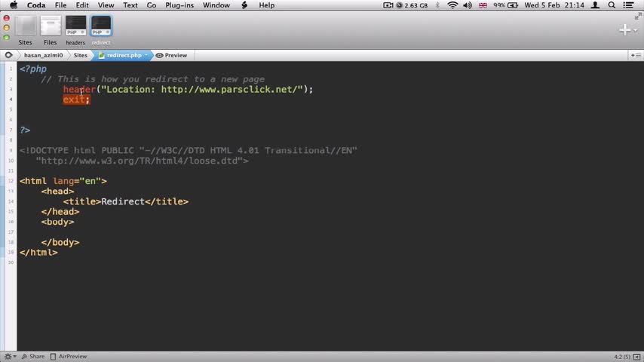Image resolution: width=644 pixels, height=362 pixels.
Task: Click the header function call in code
Action: click(x=79, y=89)
